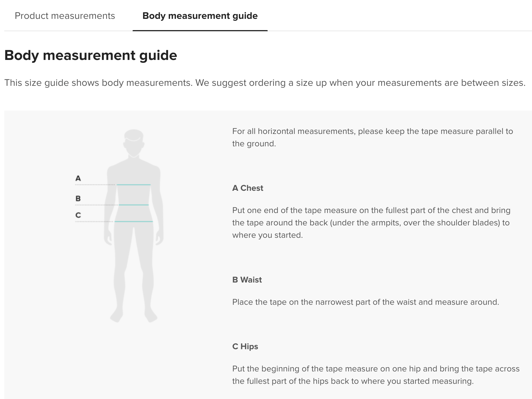Click the feet of the body silhouette

pos(134,315)
